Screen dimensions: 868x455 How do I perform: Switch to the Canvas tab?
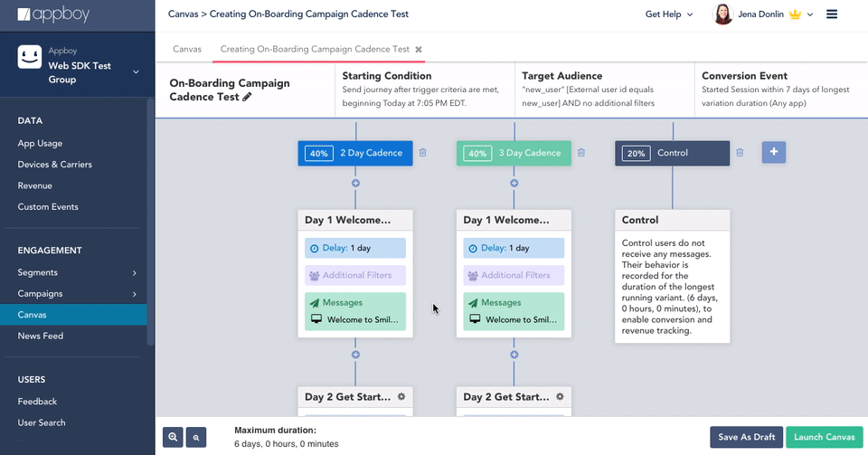187,49
